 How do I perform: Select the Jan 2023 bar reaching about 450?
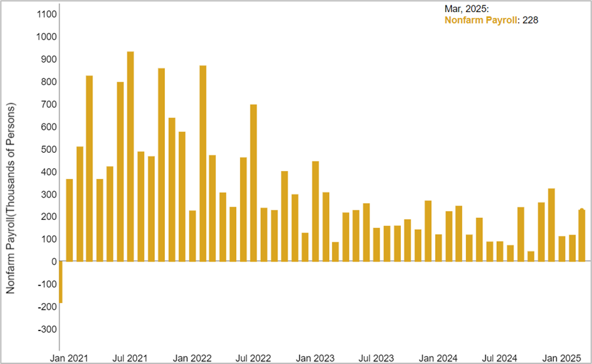click(315, 211)
